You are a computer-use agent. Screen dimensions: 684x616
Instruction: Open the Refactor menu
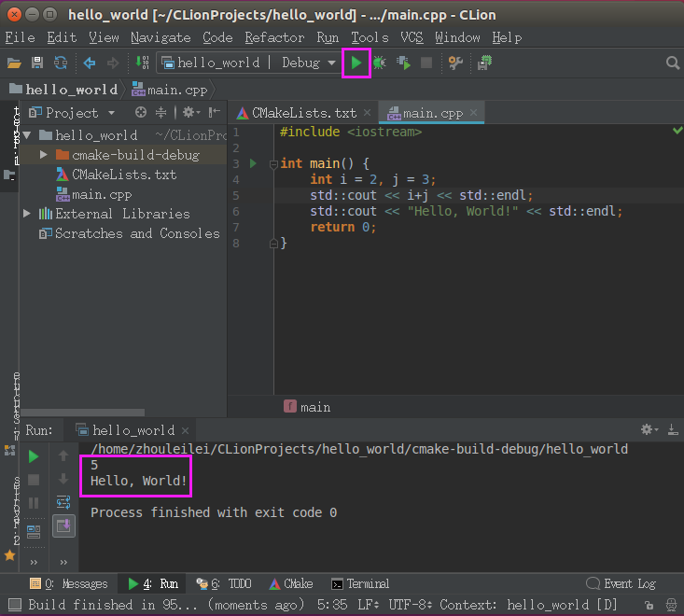coord(274,37)
